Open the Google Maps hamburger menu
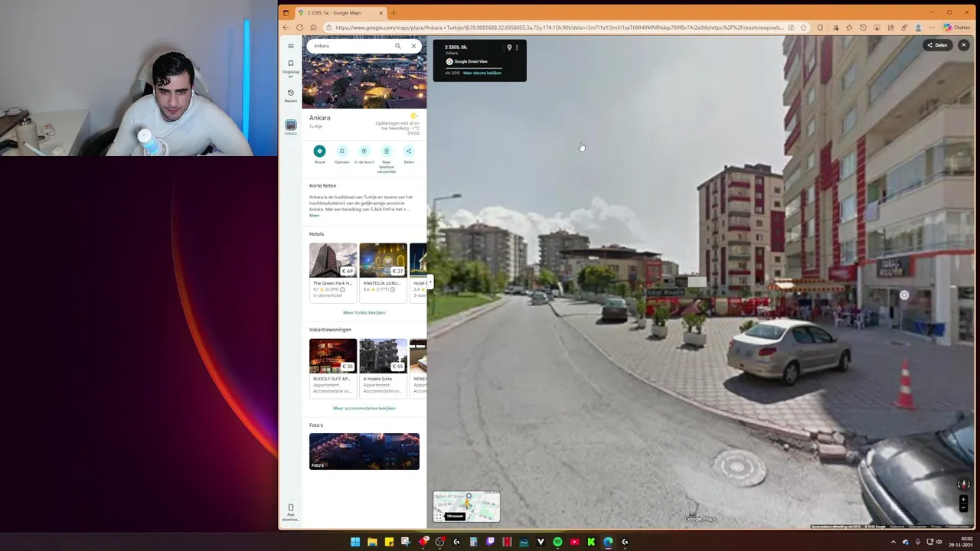The height and width of the screenshot is (551, 980). click(290, 46)
